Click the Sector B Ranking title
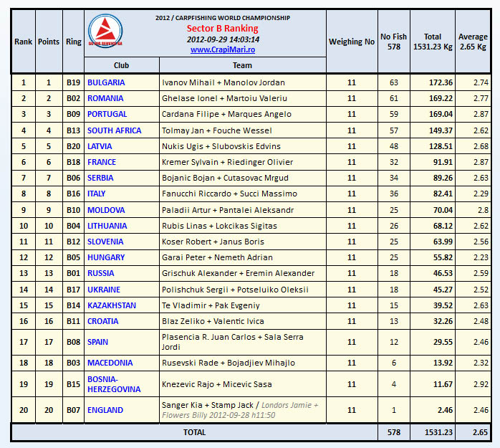This screenshot has height=448, width=500. pos(223,29)
